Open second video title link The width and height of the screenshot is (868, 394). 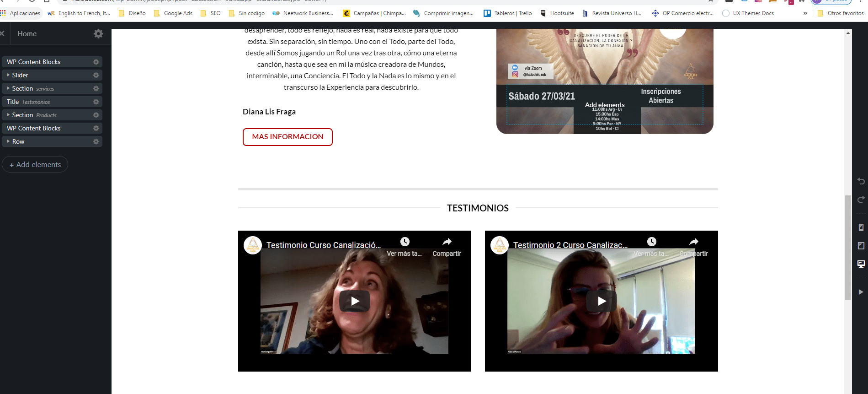pos(570,245)
